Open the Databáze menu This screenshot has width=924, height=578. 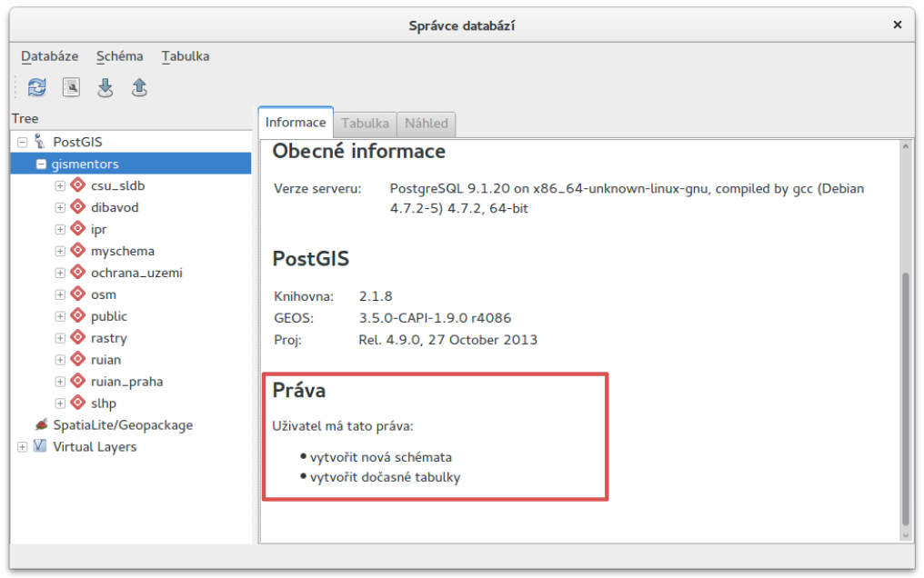click(x=49, y=56)
